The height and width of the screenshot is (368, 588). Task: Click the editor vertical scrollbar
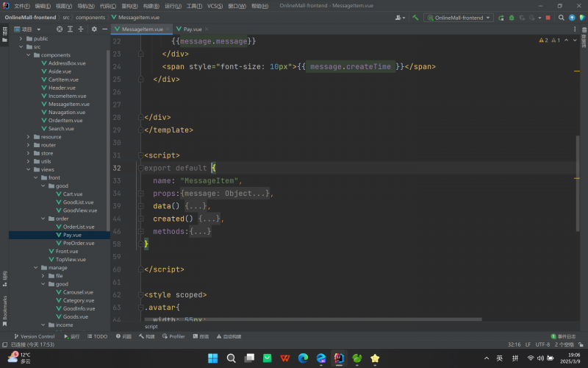(578, 183)
